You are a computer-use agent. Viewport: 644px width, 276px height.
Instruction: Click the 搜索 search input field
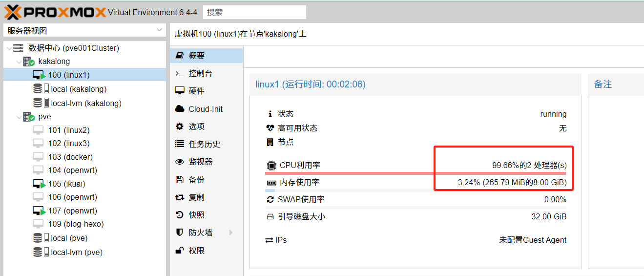(x=254, y=12)
